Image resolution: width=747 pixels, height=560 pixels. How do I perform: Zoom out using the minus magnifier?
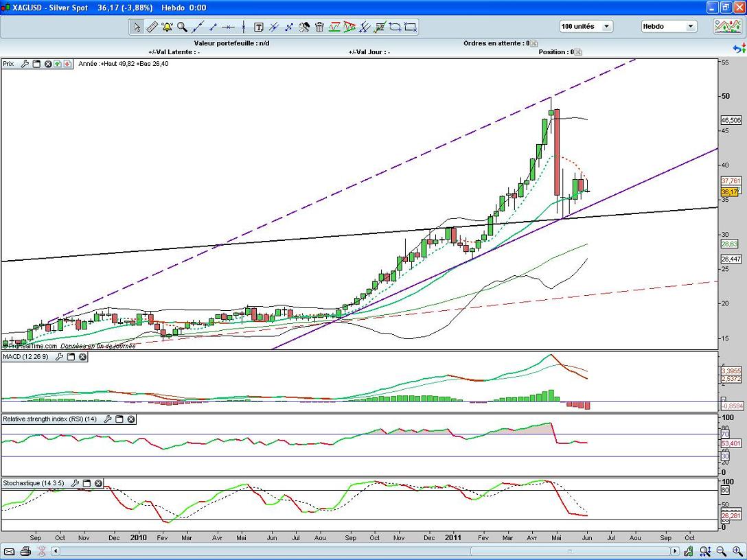[722, 551]
